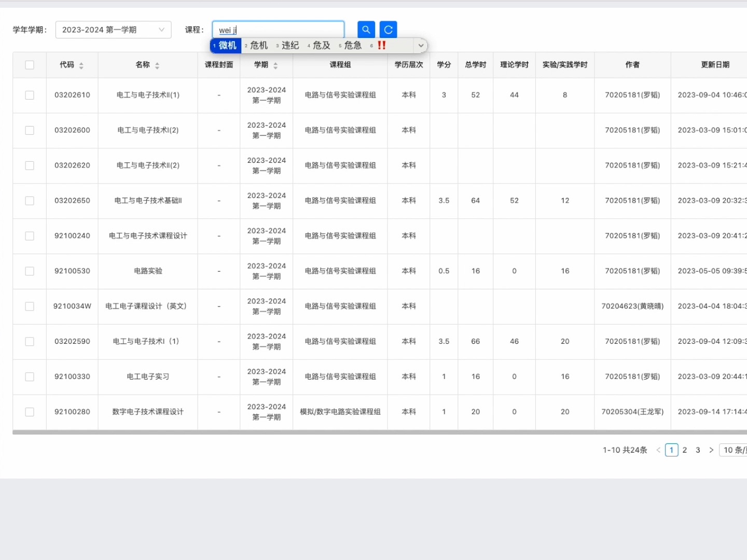Check the row for 电路实验
This screenshot has width=747, height=560.
pos(30,271)
